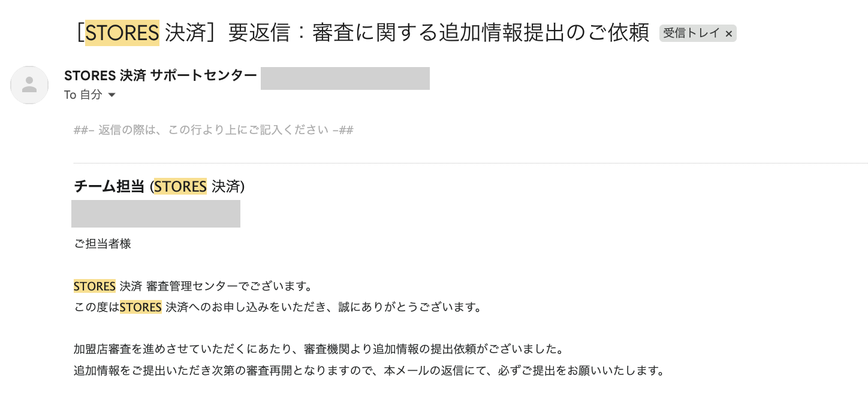Click the 受信トレイ label chip
Image resolution: width=868 pixels, height=406 pixels.
(x=692, y=33)
